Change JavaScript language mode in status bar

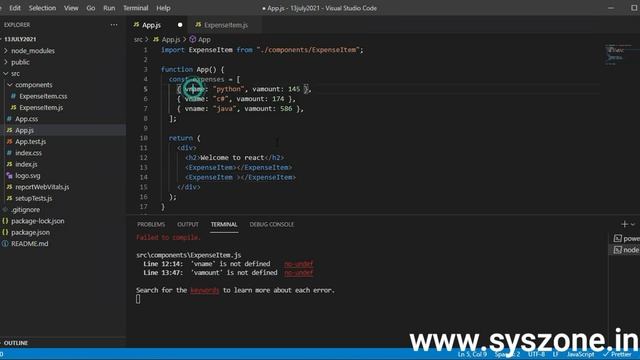[x=580, y=354]
